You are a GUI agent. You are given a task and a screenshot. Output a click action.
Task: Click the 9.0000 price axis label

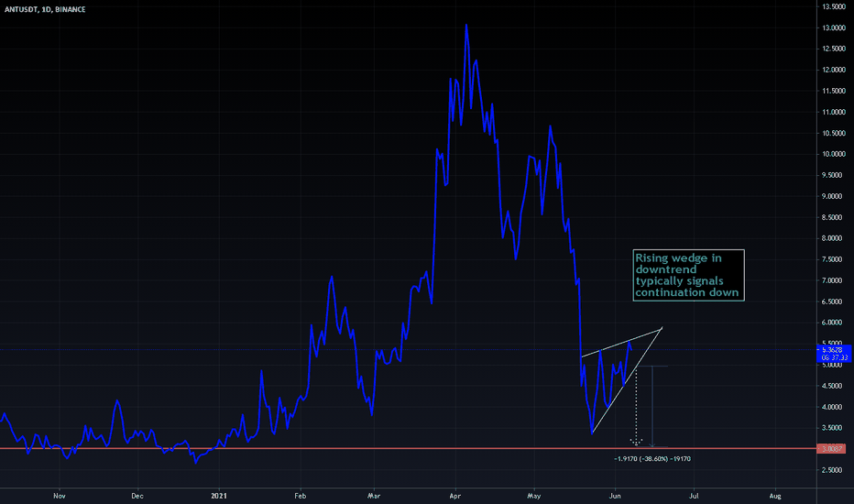point(834,196)
